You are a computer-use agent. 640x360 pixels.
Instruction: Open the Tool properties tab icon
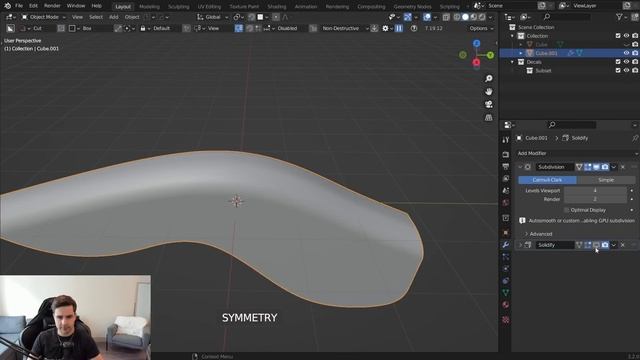(x=506, y=140)
